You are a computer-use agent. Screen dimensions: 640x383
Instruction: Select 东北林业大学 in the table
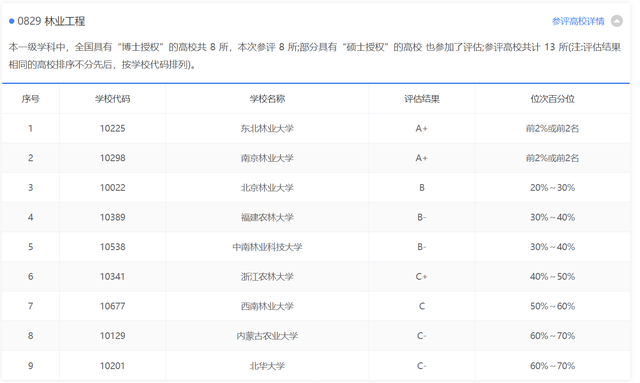267,129
